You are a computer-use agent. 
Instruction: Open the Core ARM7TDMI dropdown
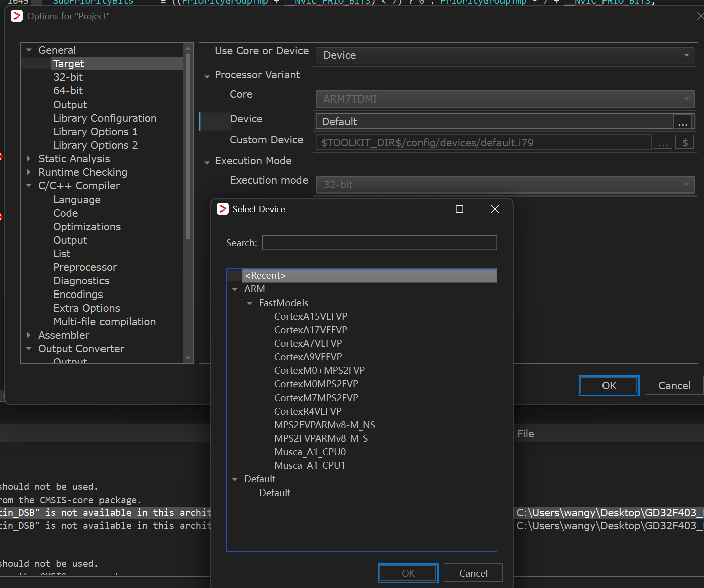pyautogui.click(x=506, y=99)
